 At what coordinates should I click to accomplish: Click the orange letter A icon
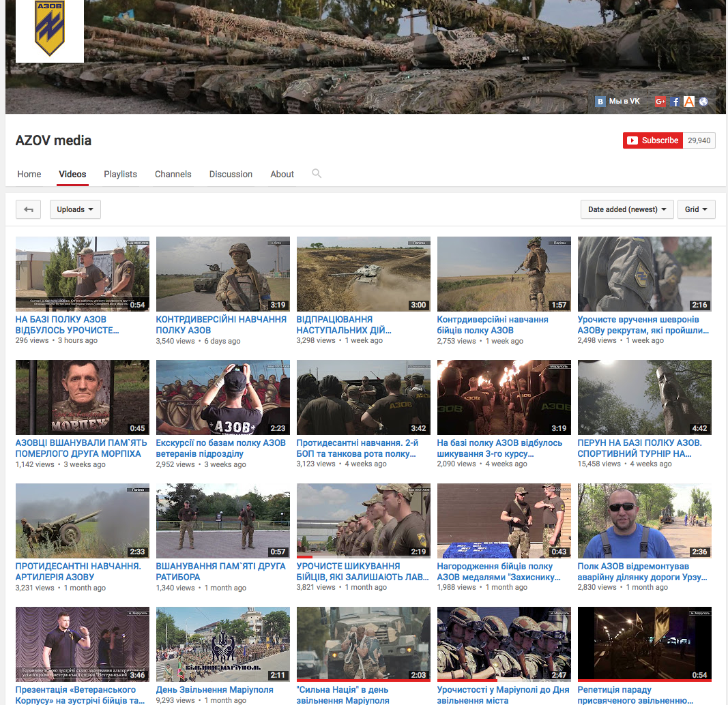(x=689, y=102)
